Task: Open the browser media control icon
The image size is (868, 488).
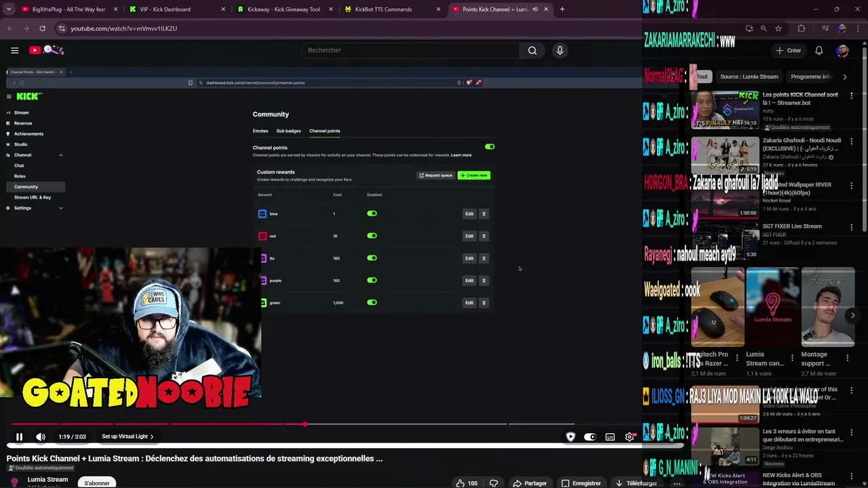Action: click(x=825, y=28)
